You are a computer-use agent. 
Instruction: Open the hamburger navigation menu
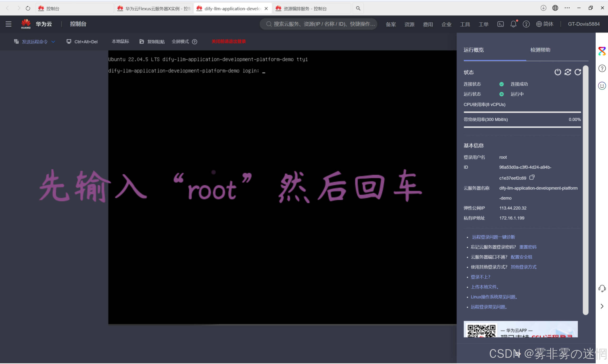[9, 24]
